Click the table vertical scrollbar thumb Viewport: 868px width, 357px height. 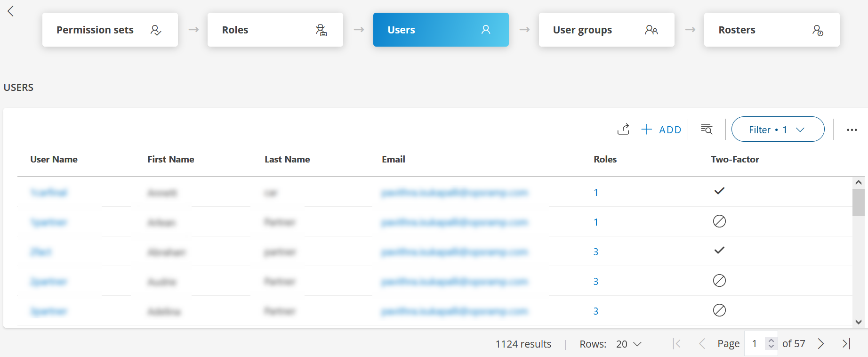tap(859, 202)
